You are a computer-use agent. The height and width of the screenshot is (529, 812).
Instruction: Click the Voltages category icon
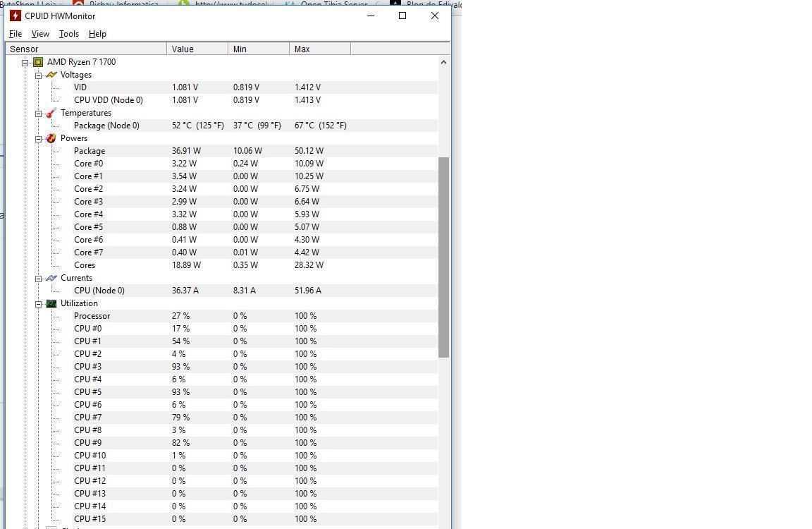pos(51,75)
